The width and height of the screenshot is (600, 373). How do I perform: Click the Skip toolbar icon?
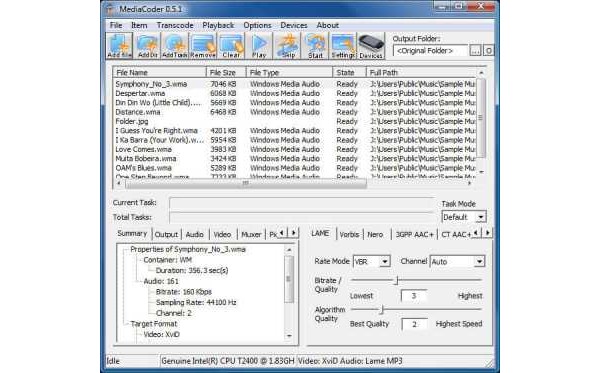pyautogui.click(x=288, y=46)
